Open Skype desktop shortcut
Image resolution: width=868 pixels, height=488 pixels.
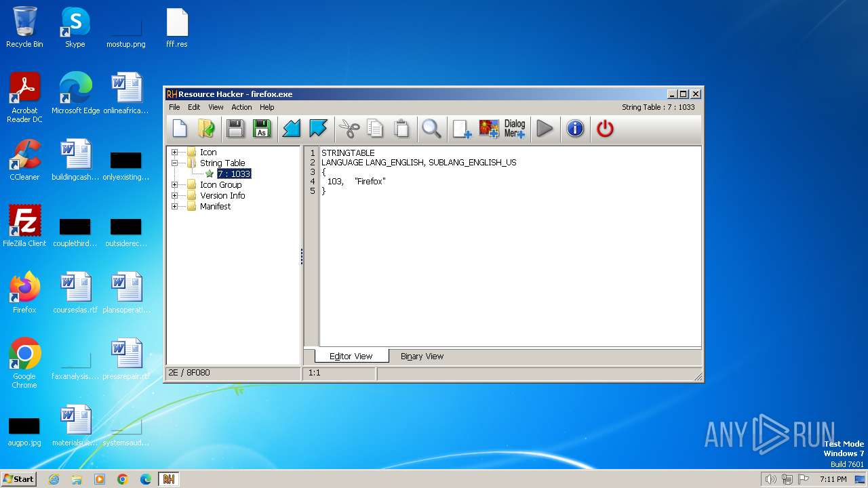coord(75,27)
